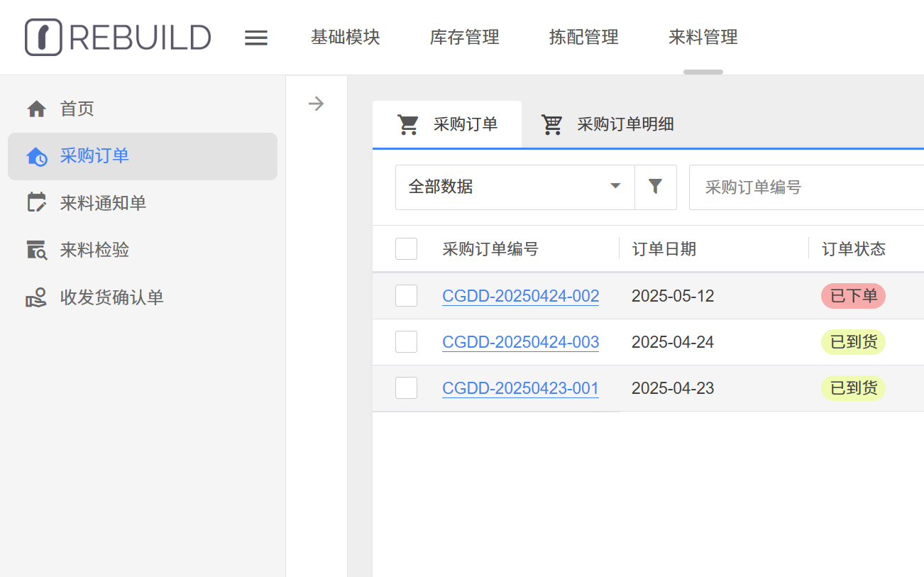The width and height of the screenshot is (924, 577).
Task: Open the 拣配管理 top menu
Action: (583, 37)
